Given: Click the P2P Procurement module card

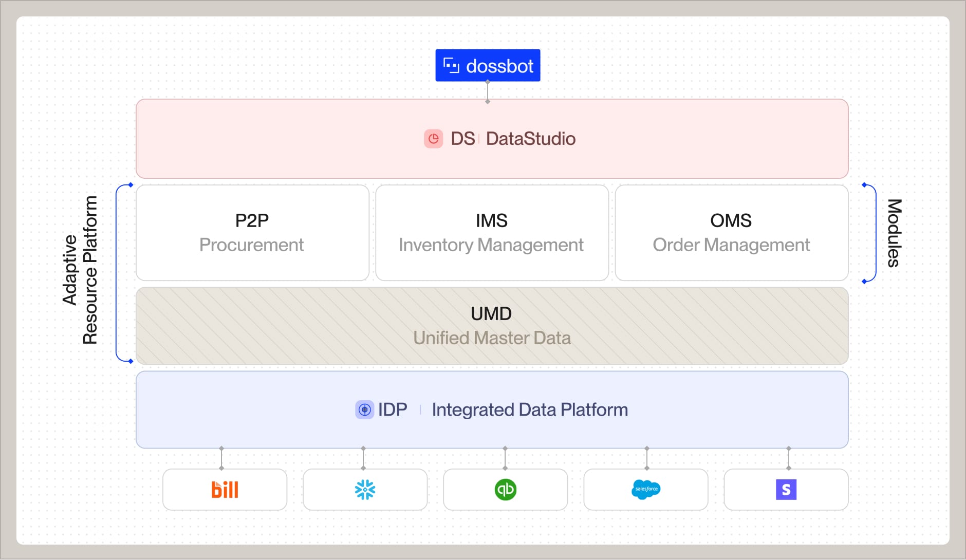Looking at the screenshot, I should point(252,232).
